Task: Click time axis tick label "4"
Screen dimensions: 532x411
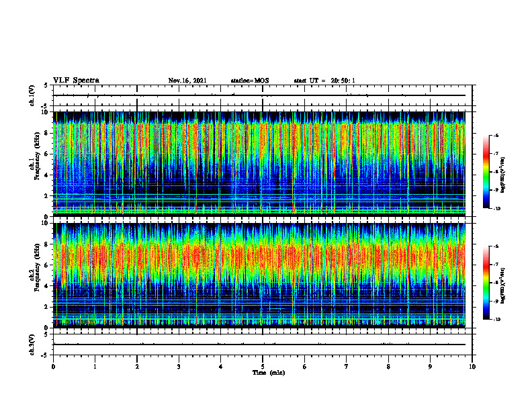Action: coord(221,367)
